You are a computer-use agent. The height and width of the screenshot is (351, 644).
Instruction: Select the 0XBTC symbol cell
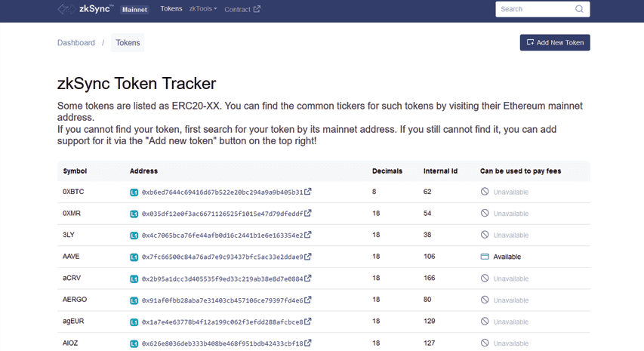(x=73, y=192)
